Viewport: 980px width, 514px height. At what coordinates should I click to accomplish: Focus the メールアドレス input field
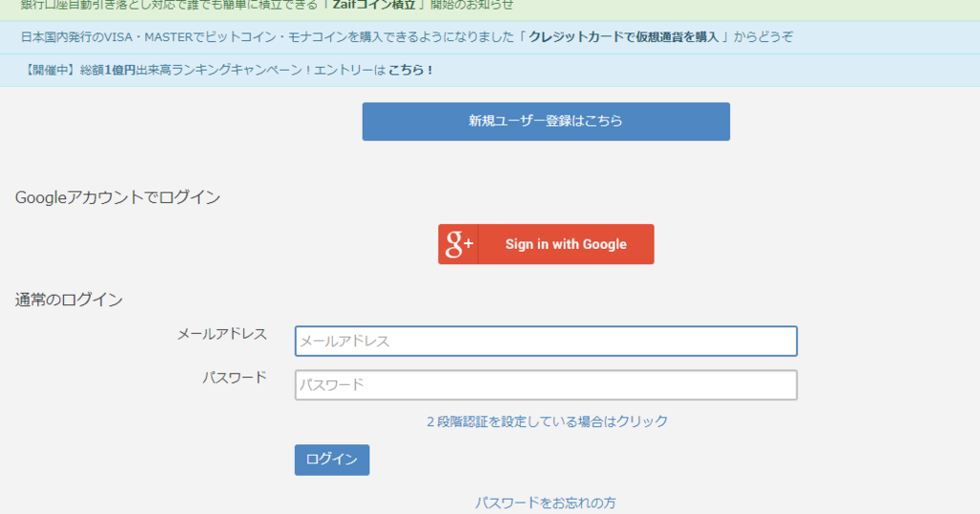point(546,341)
